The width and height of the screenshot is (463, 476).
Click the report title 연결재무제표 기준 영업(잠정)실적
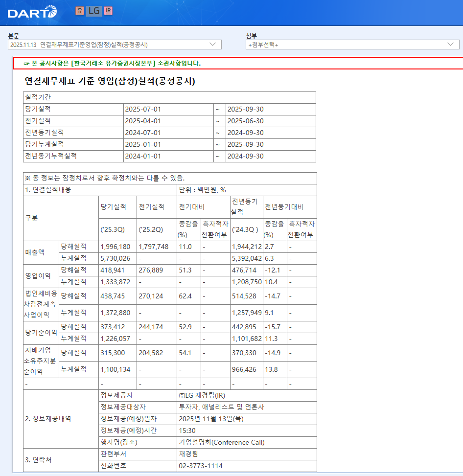110,81
